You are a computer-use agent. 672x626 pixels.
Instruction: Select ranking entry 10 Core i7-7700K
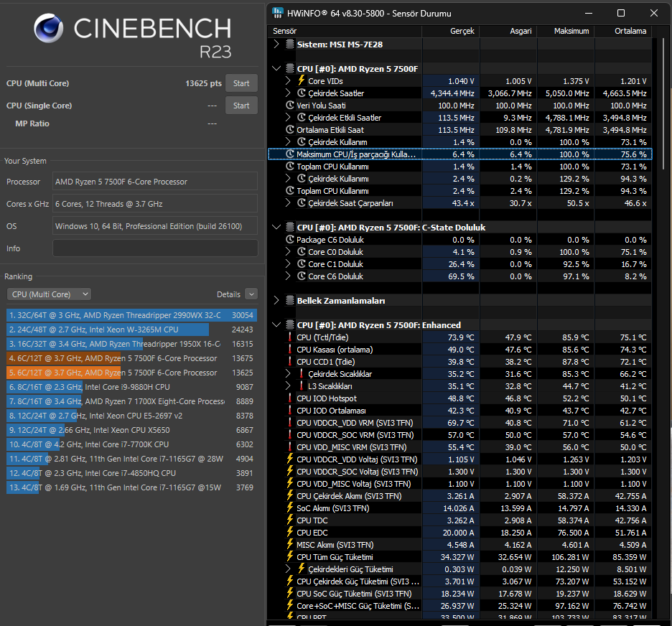point(131,444)
